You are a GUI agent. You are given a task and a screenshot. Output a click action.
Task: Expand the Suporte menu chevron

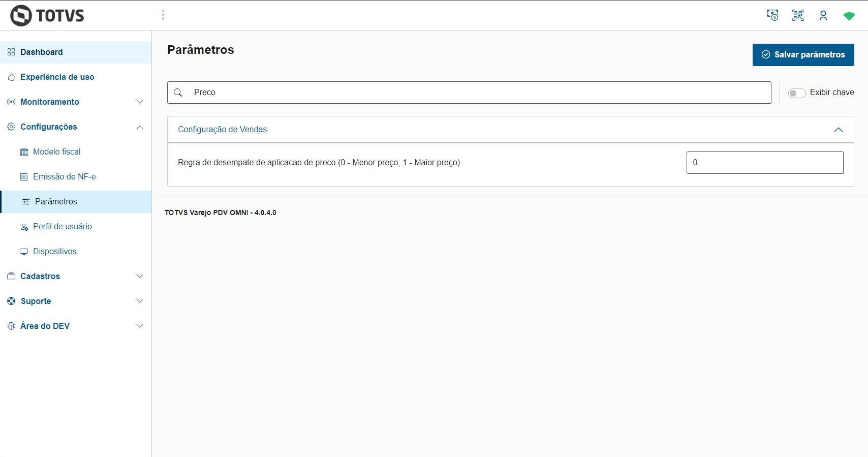point(140,301)
